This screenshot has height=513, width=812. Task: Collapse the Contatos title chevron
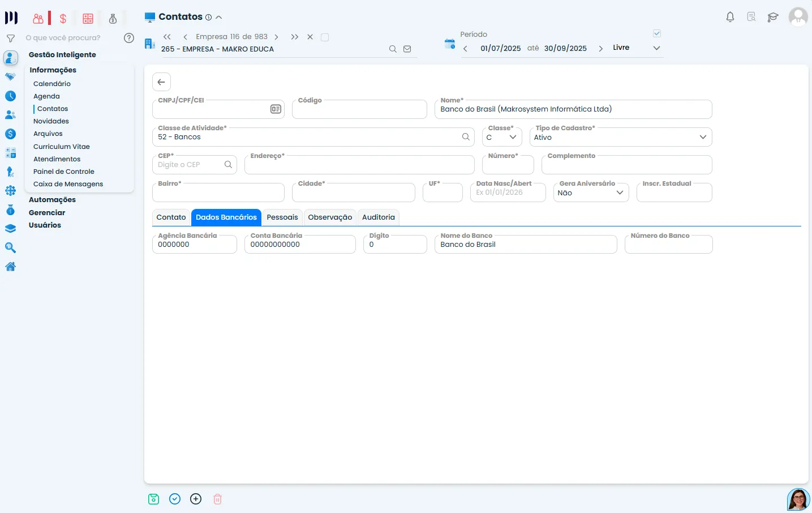[x=219, y=18]
